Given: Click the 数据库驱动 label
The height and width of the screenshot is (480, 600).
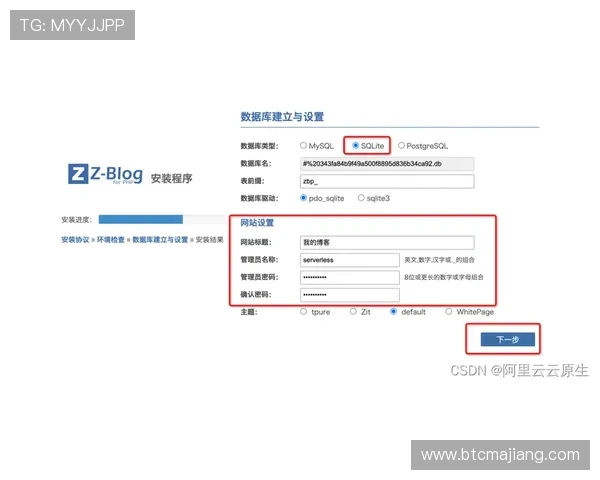Looking at the screenshot, I should pyautogui.click(x=259, y=198).
